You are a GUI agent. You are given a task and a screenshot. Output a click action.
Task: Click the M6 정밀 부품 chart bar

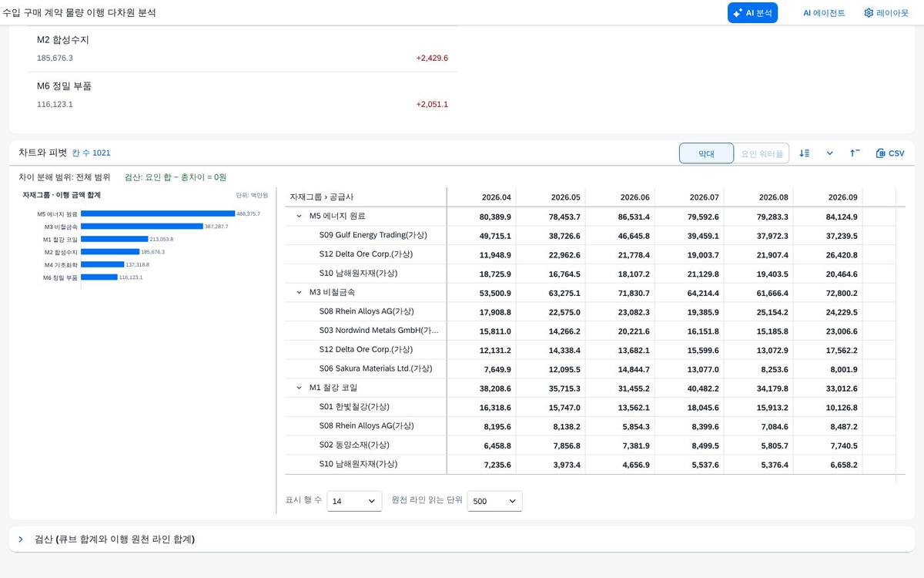(x=99, y=277)
